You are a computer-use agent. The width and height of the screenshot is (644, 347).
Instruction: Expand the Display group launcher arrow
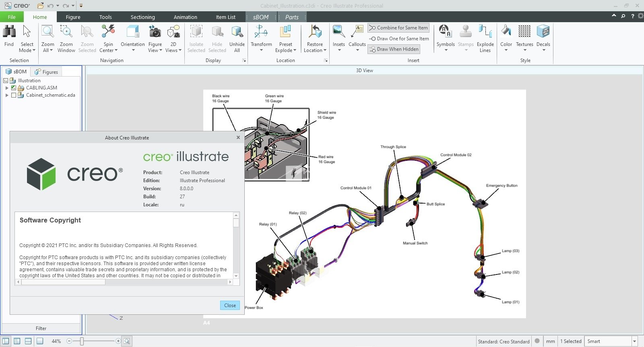[x=244, y=60]
